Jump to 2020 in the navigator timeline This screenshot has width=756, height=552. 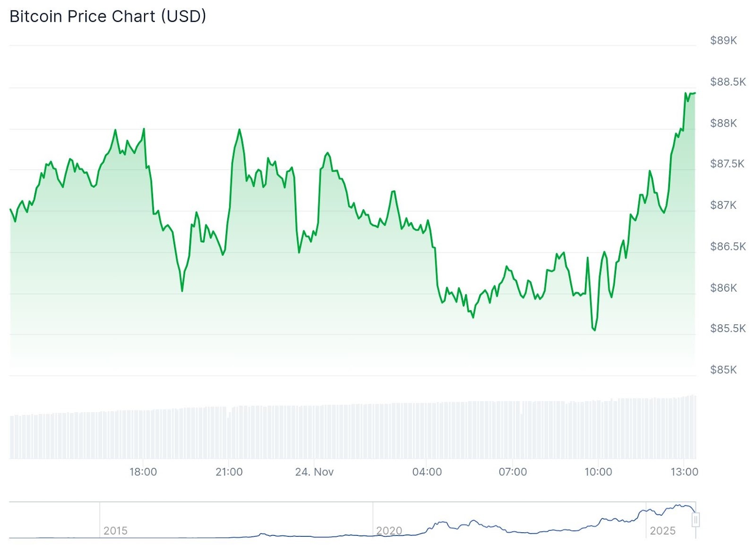pyautogui.click(x=389, y=531)
